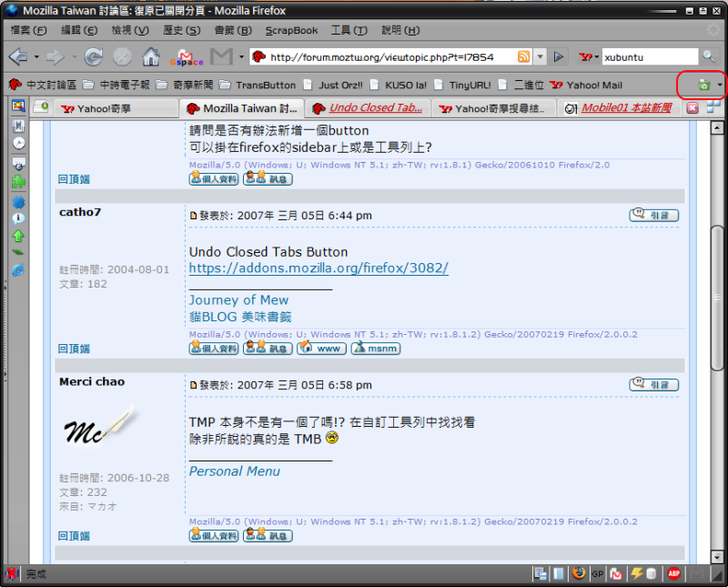728x587 pixels.
Task: Open Yahoo search engine selector
Action: [x=589, y=57]
